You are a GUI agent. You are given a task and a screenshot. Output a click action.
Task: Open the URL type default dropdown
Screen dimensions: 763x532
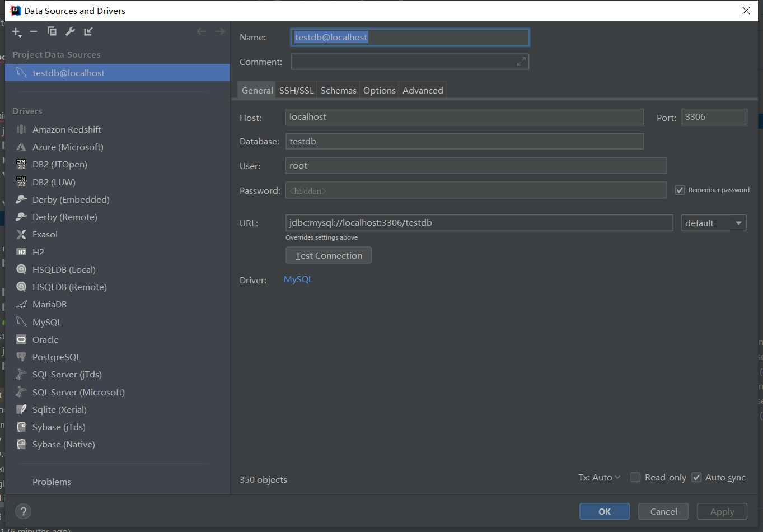point(714,223)
